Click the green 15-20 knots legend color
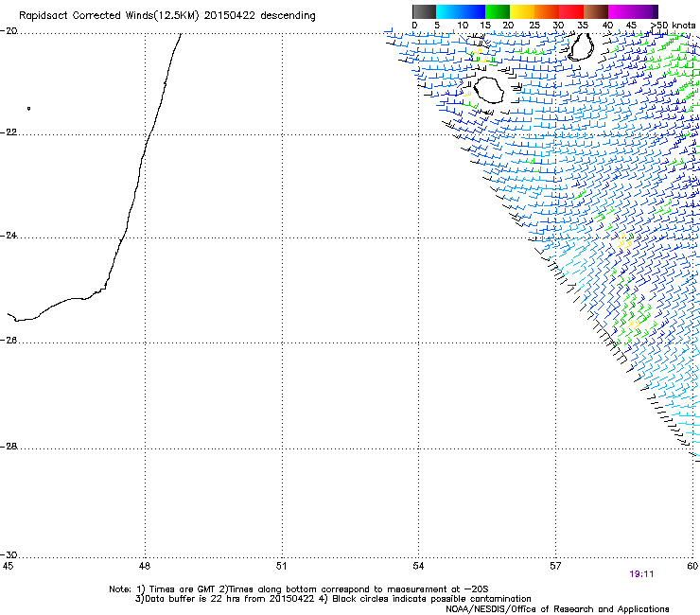The width and height of the screenshot is (700, 615). pos(498,11)
